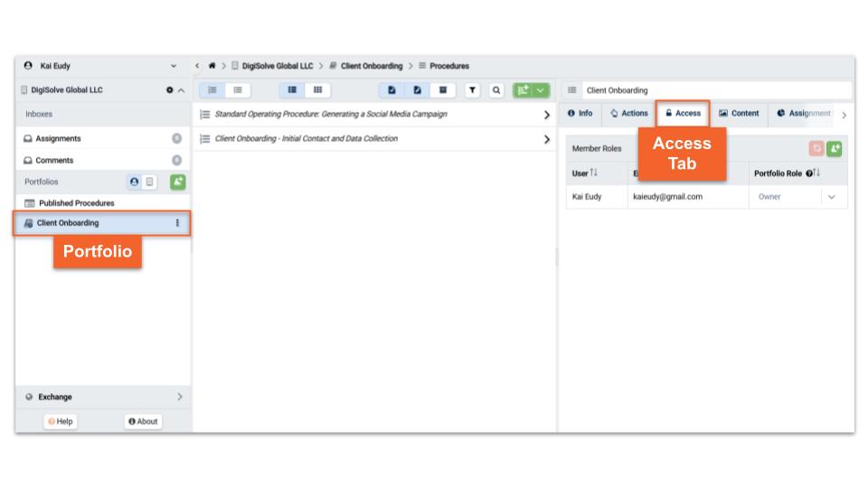Screen dimensions: 868x488
Task: Click the Exchange globe icon
Action: pos(29,397)
